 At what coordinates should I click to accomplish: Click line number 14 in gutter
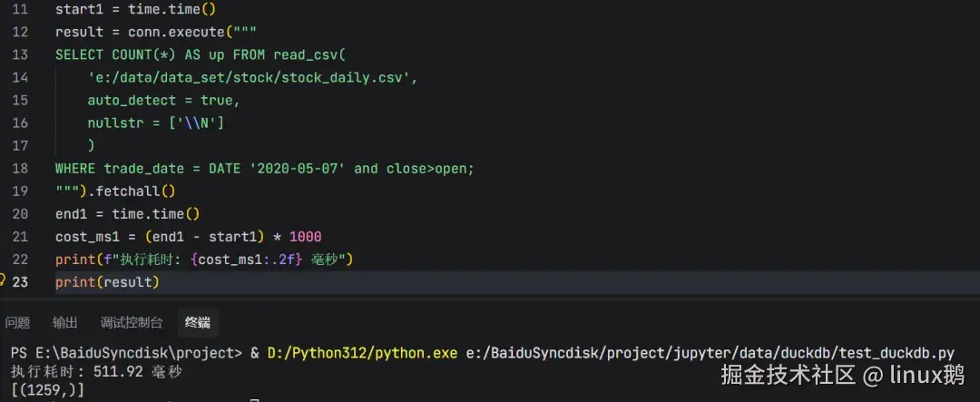coord(20,77)
